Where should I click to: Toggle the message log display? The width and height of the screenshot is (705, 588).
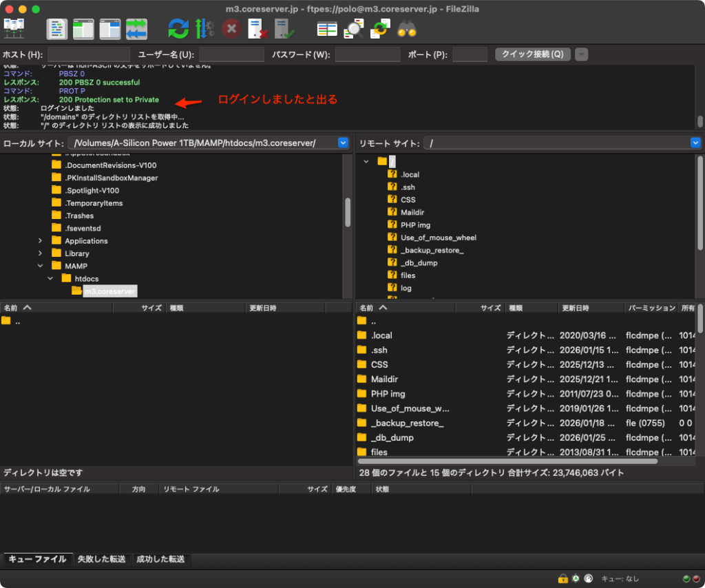coord(57,28)
